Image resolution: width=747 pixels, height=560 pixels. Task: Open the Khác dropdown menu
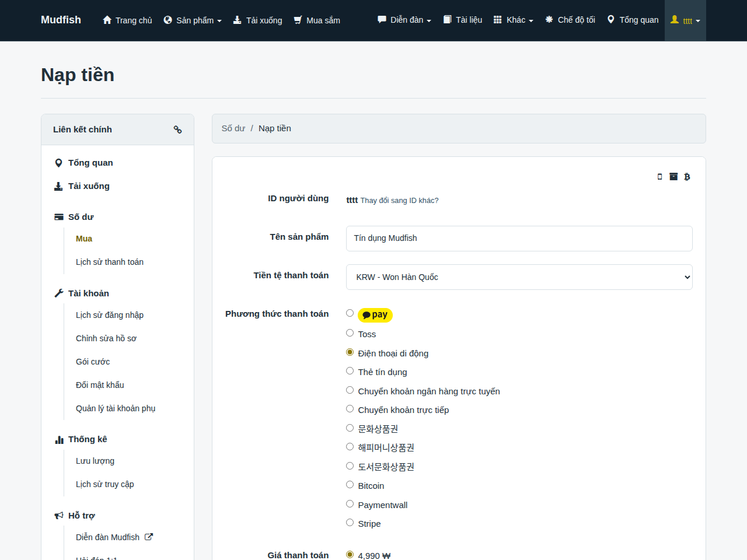[514, 20]
